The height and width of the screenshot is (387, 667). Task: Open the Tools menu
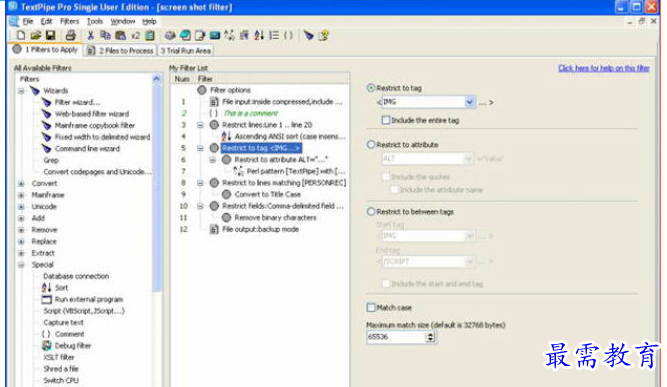pyautogui.click(x=95, y=21)
